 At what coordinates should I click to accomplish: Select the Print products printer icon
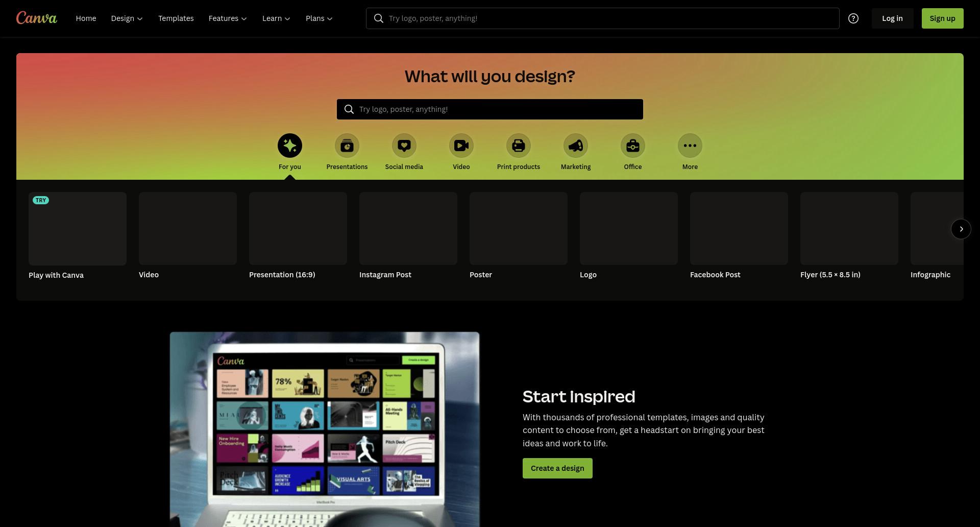(519, 146)
